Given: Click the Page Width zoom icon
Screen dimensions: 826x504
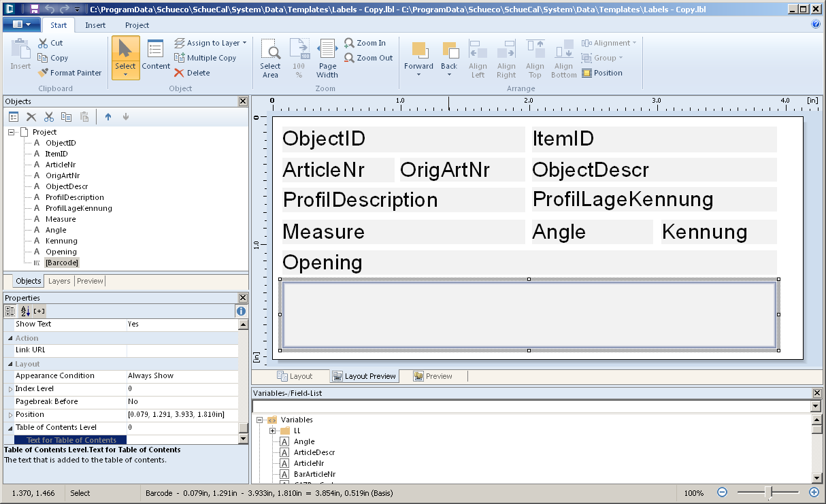Looking at the screenshot, I should (327, 58).
